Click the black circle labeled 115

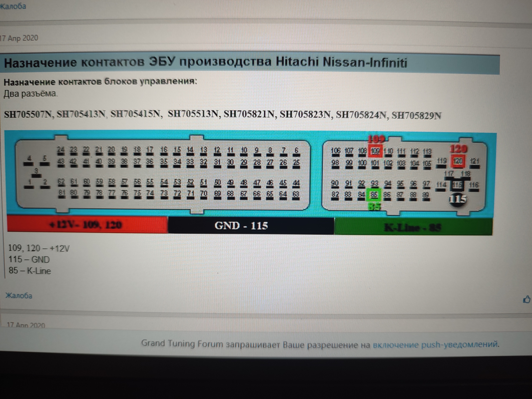(x=457, y=199)
